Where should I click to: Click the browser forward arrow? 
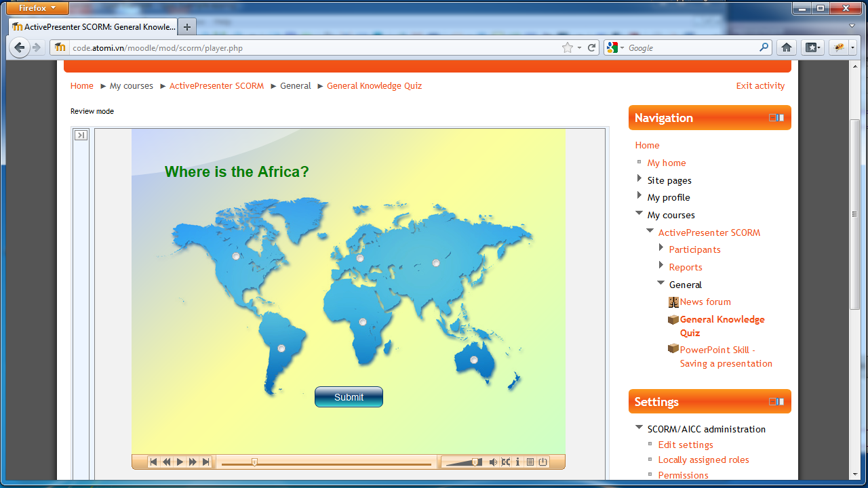coord(37,47)
